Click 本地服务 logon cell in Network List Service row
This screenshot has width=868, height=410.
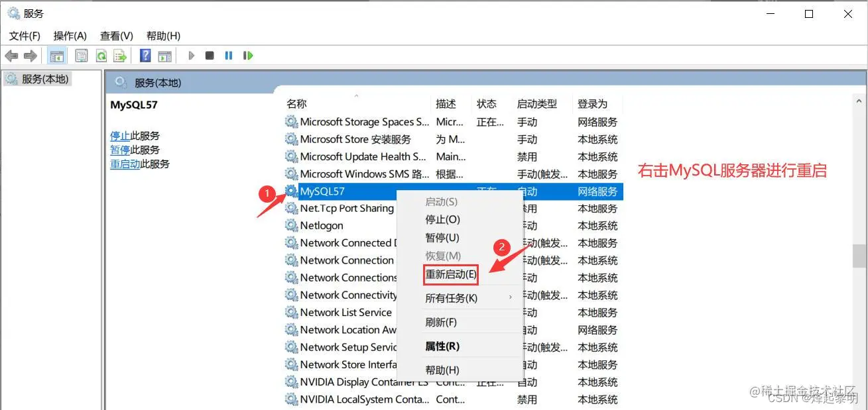click(597, 312)
